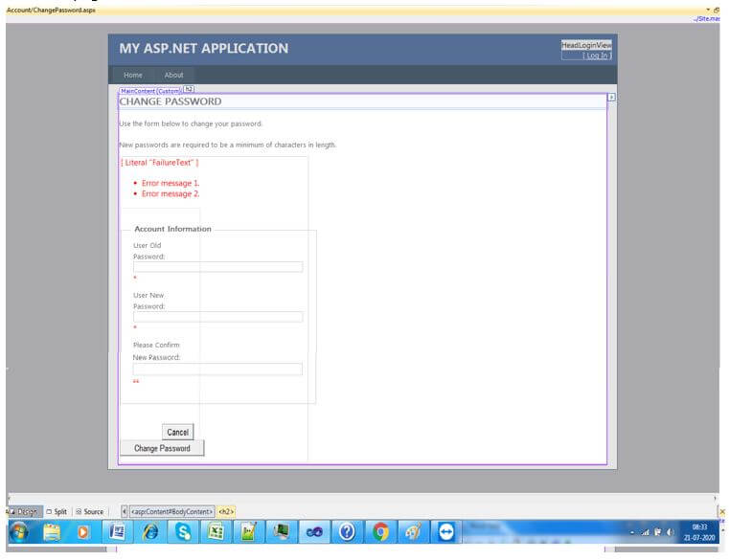The height and width of the screenshot is (560, 729).
Task: Select the MainContent (Custom) label tab
Action: coord(150,91)
